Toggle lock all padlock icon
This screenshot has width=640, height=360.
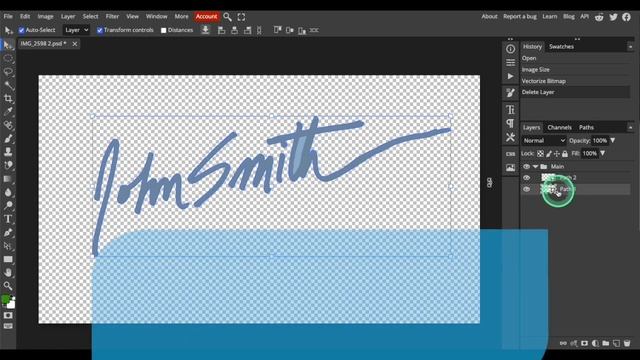pyautogui.click(x=565, y=154)
